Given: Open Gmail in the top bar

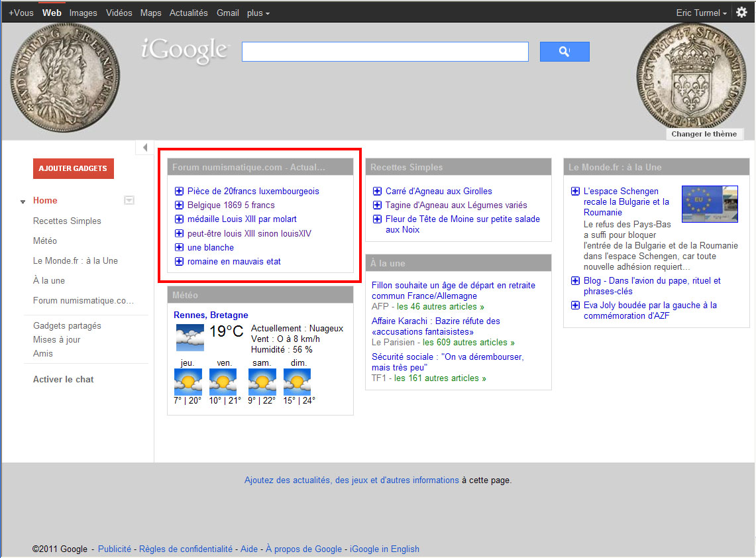Looking at the screenshot, I should pyautogui.click(x=227, y=13).
